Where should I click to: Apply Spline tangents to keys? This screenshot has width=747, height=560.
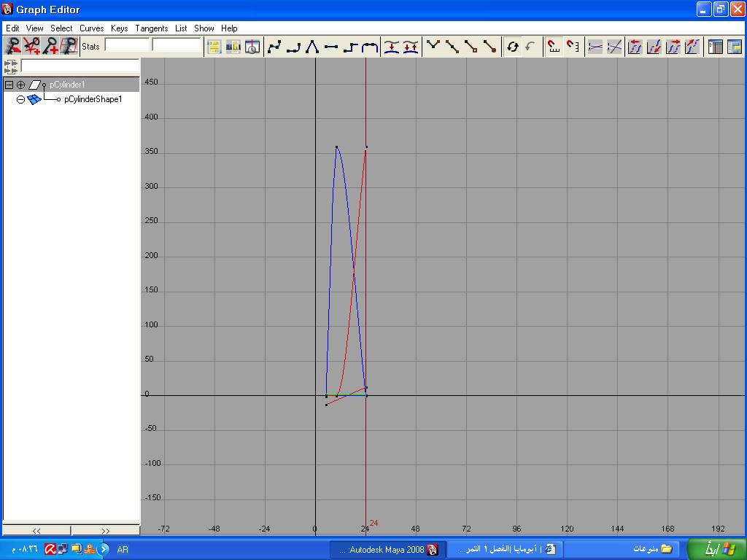point(274,47)
